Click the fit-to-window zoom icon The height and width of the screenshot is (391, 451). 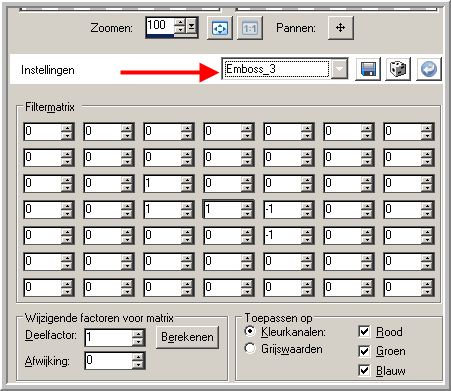coord(220,28)
